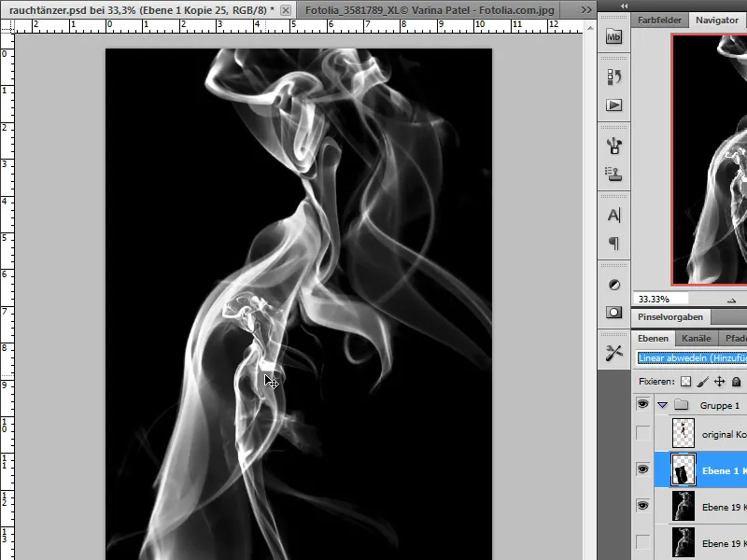Screen dimensions: 747x560
Task: Collapse the panel dock with the double arrows
Action: point(624,7)
